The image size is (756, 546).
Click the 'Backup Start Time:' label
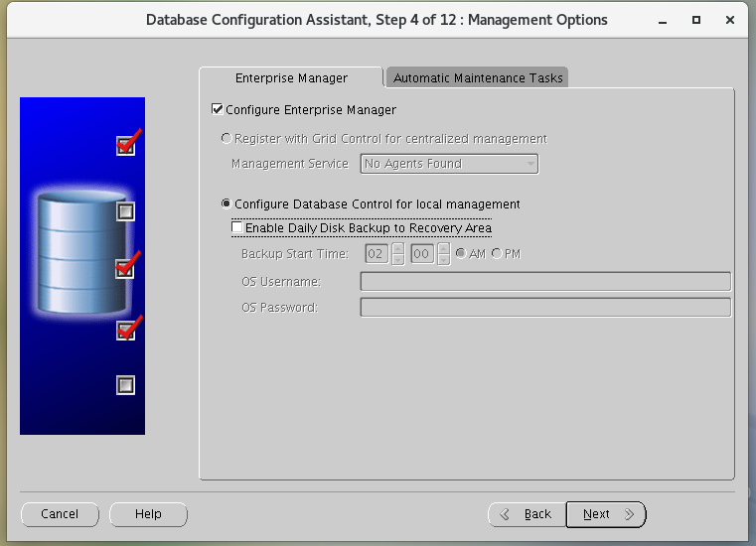[295, 254]
